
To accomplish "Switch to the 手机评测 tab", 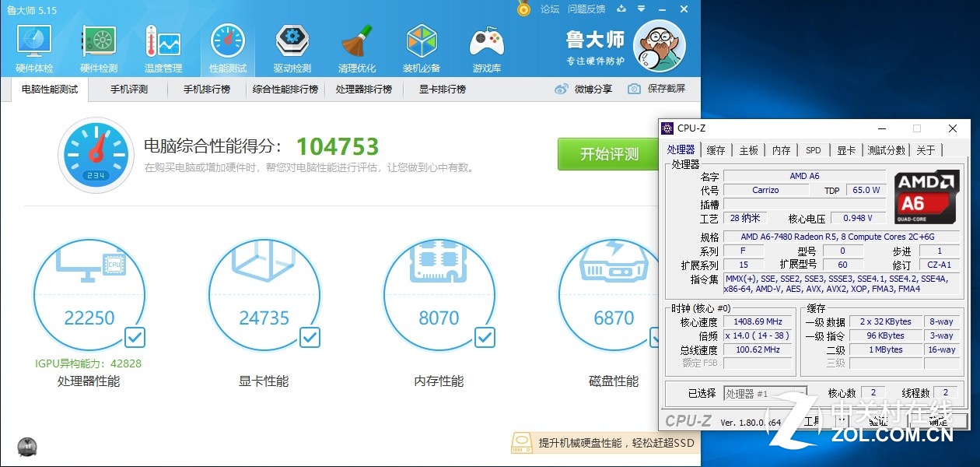I will pyautogui.click(x=128, y=90).
